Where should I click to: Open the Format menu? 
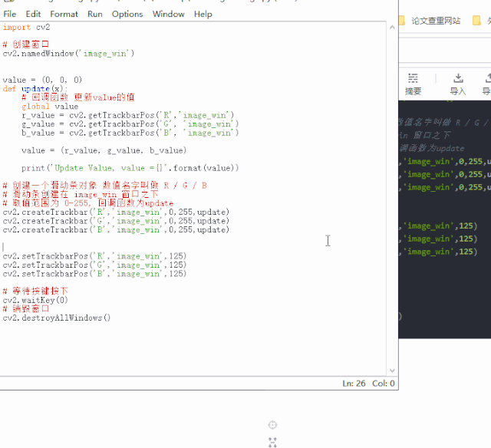pyautogui.click(x=64, y=14)
